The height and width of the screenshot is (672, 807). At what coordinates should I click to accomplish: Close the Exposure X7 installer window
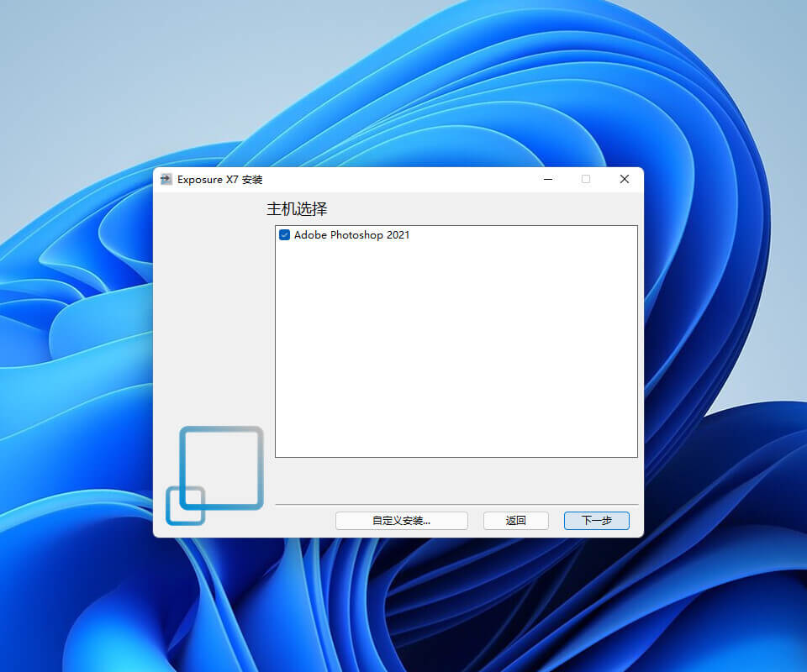pos(624,179)
